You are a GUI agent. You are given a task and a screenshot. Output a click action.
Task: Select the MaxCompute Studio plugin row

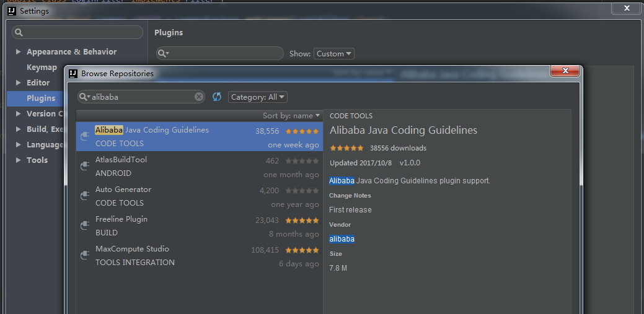200,255
